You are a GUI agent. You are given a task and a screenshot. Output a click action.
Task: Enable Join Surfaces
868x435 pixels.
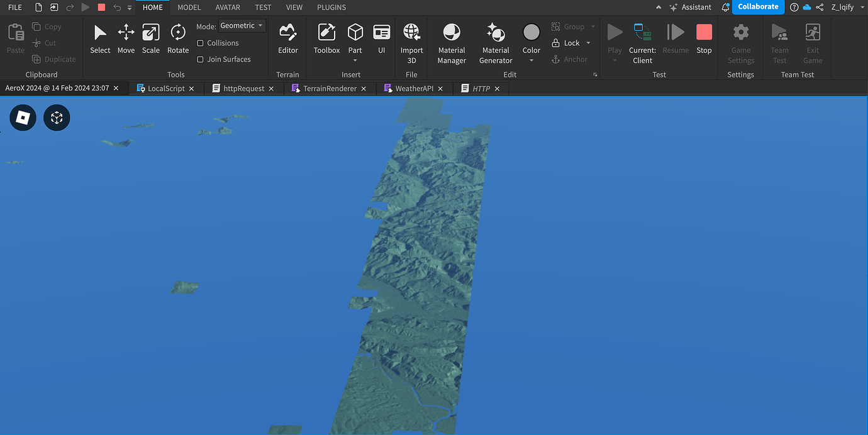200,58
